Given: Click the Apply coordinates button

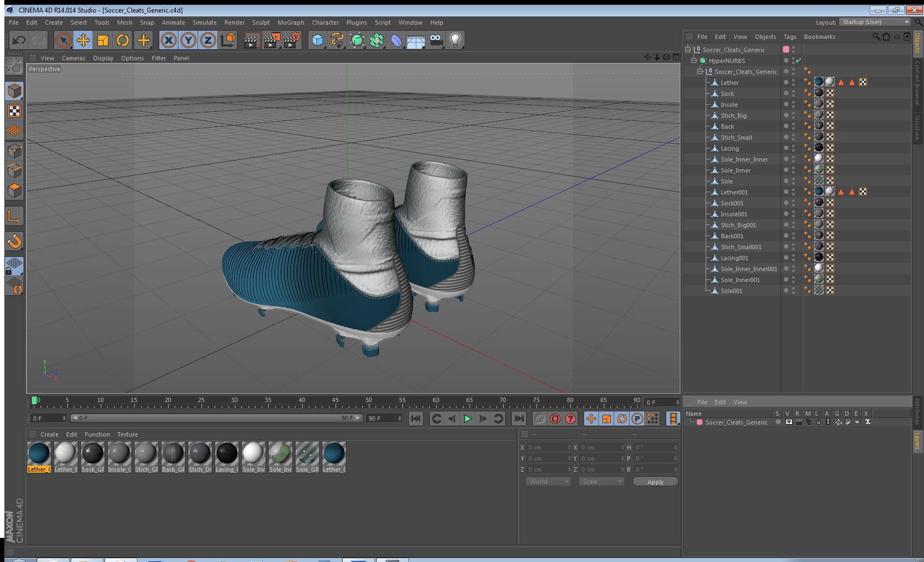Looking at the screenshot, I should tap(655, 482).
